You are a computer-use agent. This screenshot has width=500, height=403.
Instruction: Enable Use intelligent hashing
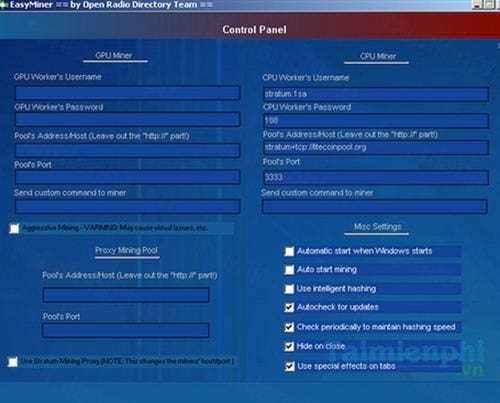tap(289, 289)
